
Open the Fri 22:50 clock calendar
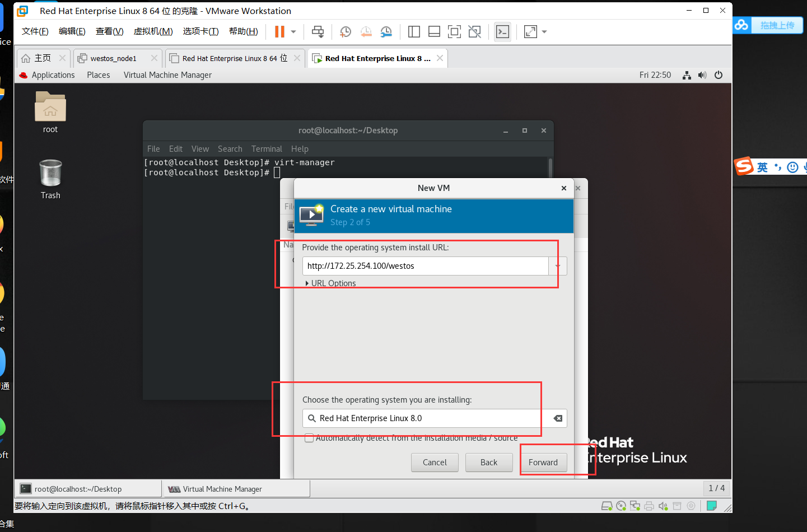(655, 75)
